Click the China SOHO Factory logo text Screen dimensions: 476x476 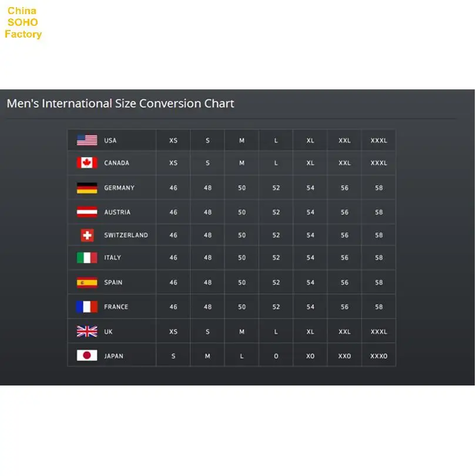click(23, 22)
